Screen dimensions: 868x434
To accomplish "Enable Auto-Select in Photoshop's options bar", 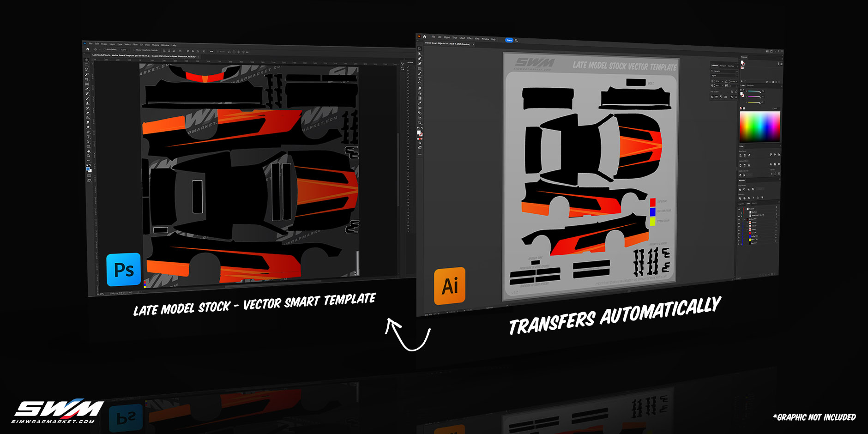I will (105, 49).
